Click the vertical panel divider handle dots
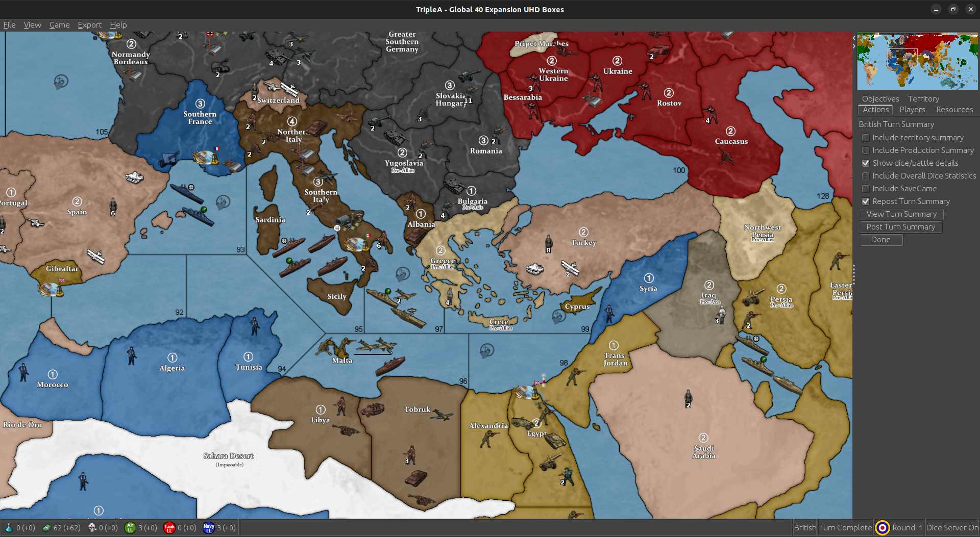The image size is (980, 537). [853, 275]
